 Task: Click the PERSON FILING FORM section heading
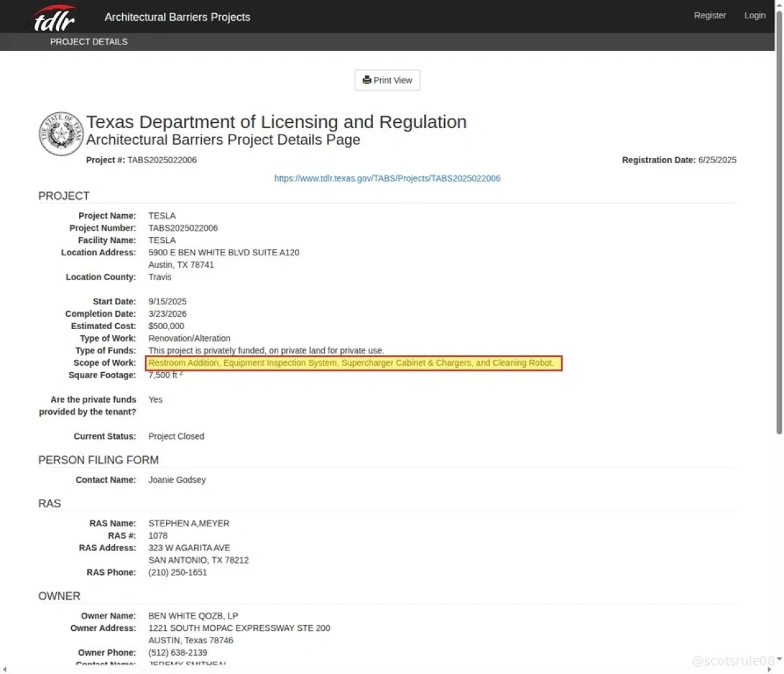[99, 460]
